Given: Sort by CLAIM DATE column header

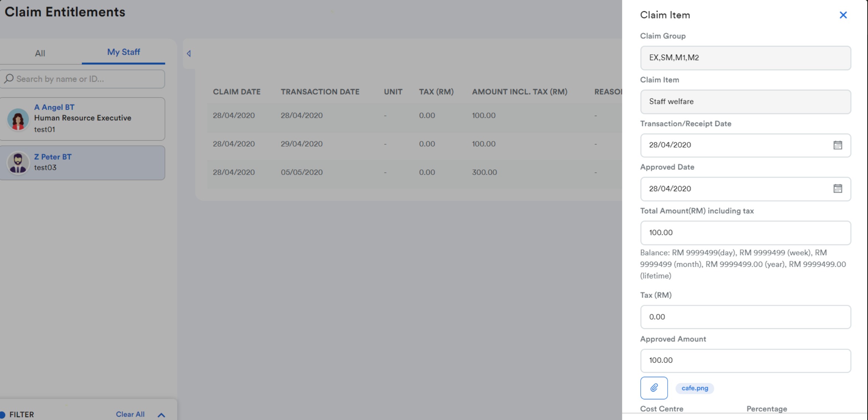Looking at the screenshot, I should tap(237, 92).
